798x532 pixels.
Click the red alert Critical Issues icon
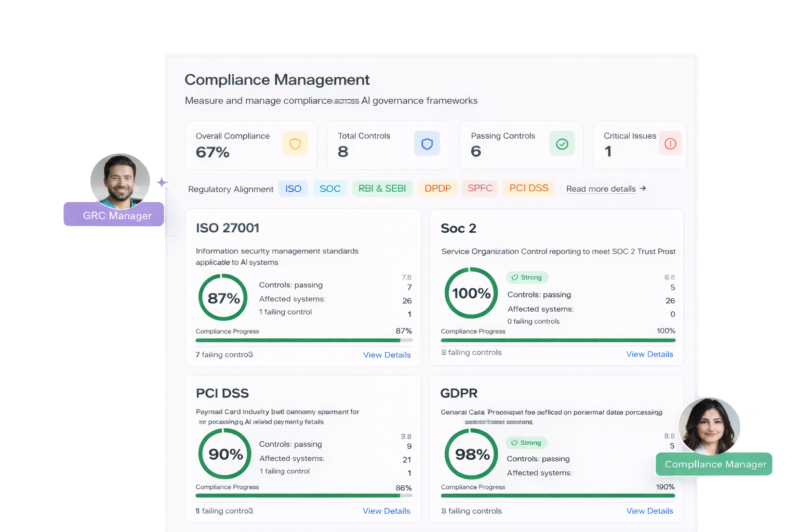(x=670, y=144)
